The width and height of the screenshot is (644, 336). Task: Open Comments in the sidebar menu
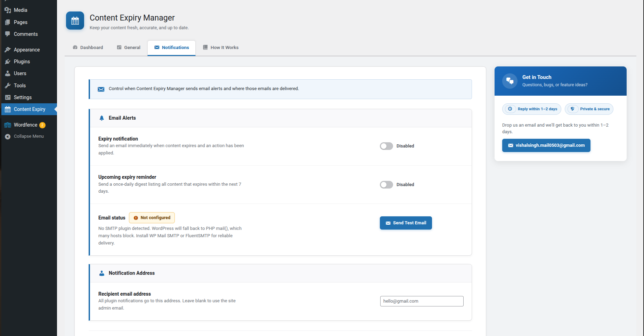(29, 34)
